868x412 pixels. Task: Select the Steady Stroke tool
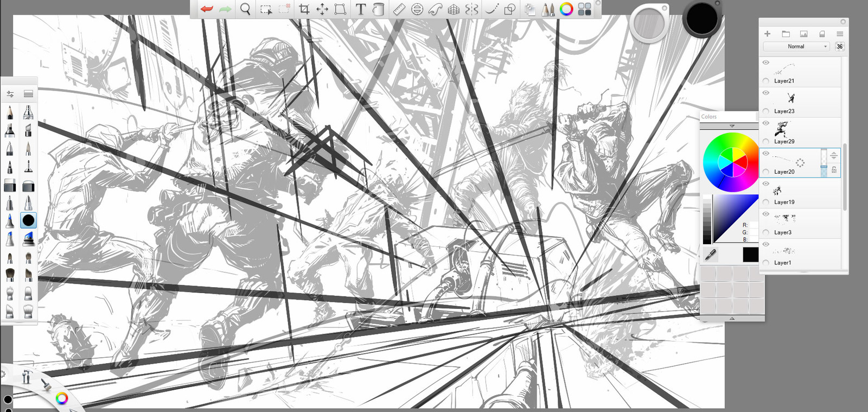point(492,9)
